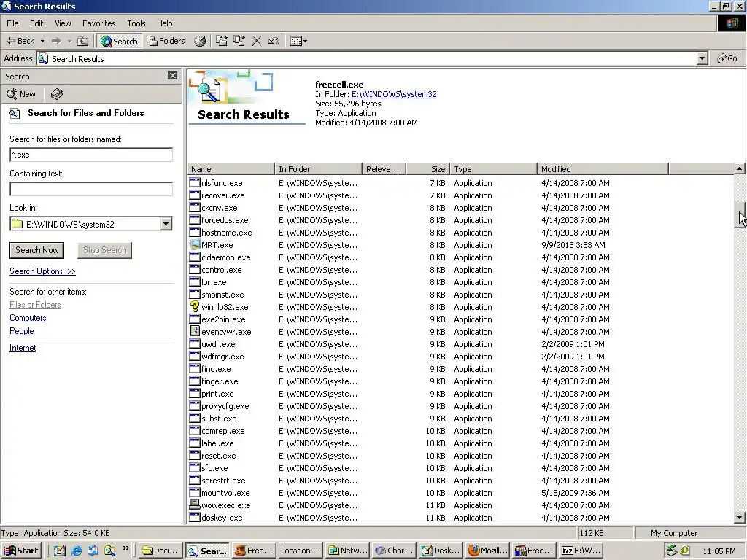
Task: Click the Stop Search button
Action: tap(105, 250)
